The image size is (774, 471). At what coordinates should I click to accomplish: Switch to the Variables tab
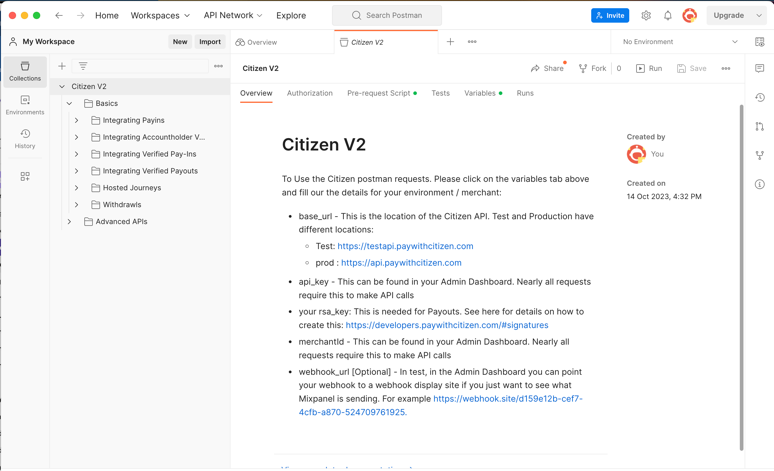click(483, 93)
